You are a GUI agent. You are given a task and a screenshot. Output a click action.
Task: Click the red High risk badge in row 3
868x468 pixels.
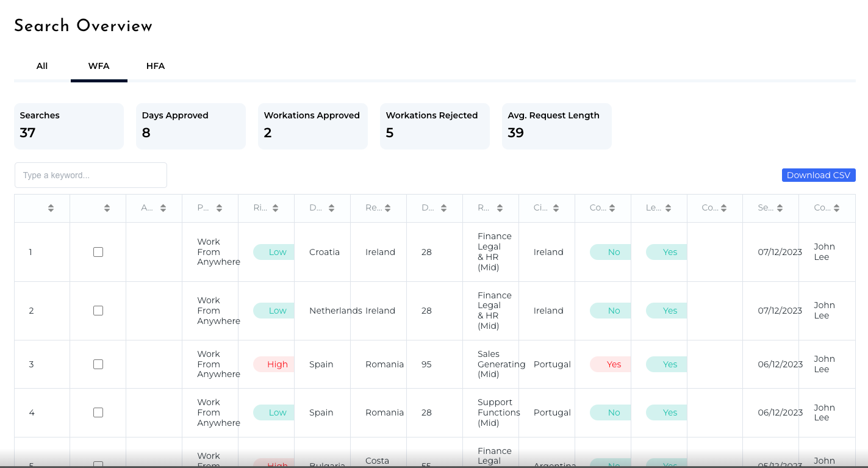(274, 364)
